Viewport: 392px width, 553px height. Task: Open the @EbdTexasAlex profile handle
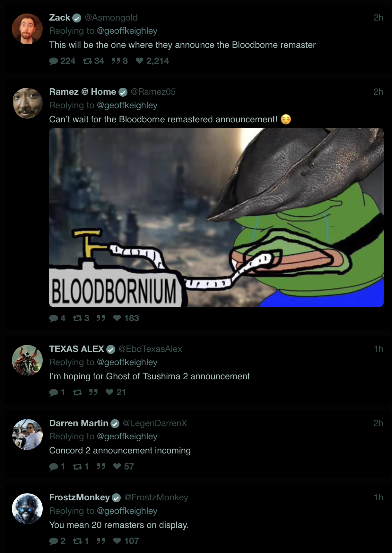click(x=150, y=349)
